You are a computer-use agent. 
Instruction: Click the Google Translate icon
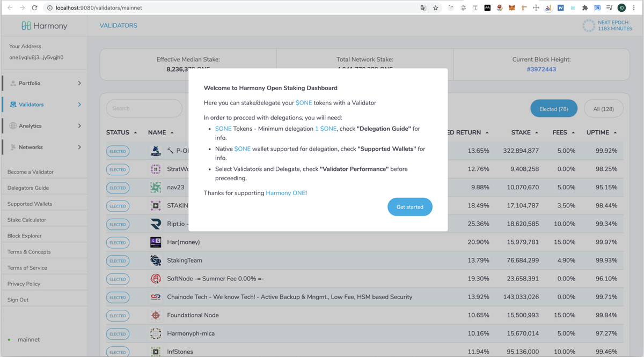pos(423,8)
